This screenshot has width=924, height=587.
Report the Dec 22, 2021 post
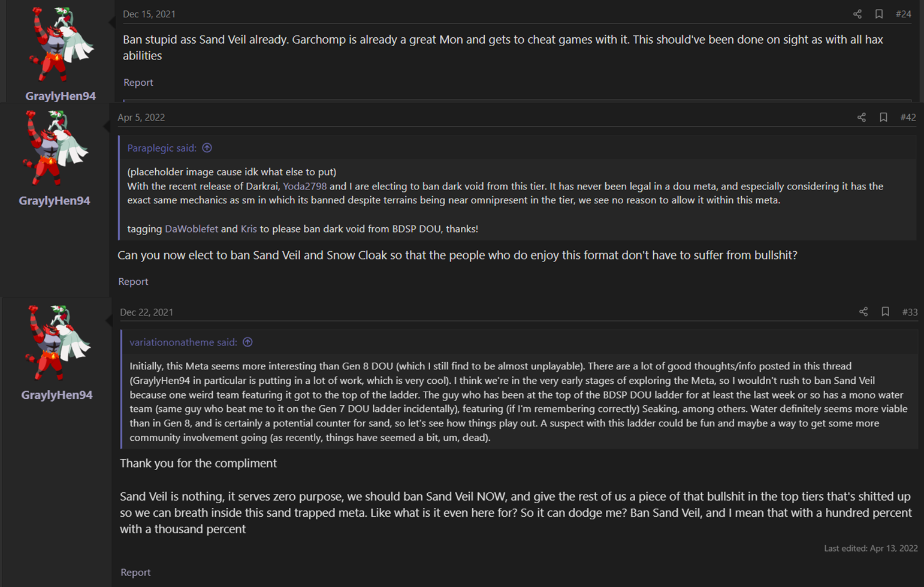pos(135,573)
